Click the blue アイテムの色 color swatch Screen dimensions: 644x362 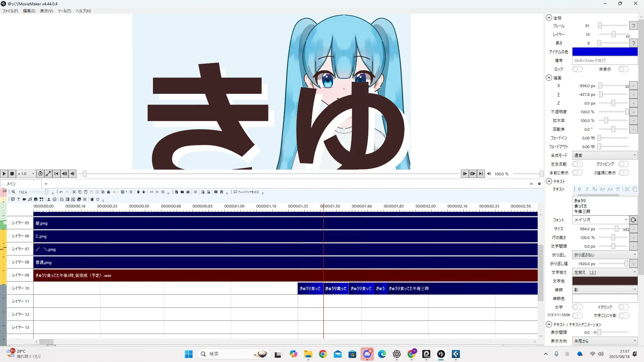click(604, 52)
